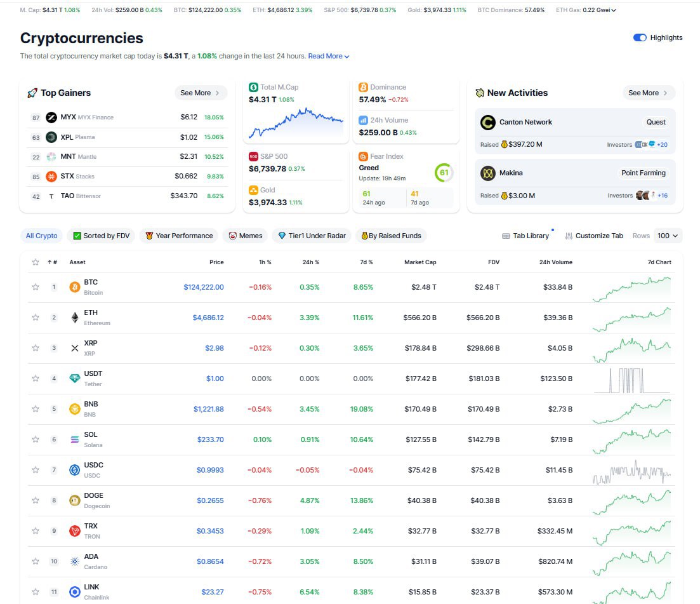
Task: Switch to the Memes tab
Action: (x=246, y=236)
